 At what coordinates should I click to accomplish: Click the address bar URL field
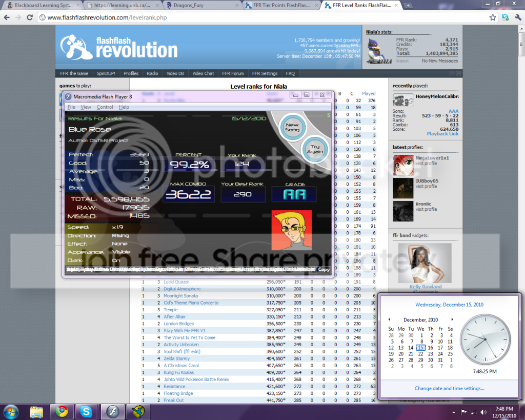[x=256, y=17]
